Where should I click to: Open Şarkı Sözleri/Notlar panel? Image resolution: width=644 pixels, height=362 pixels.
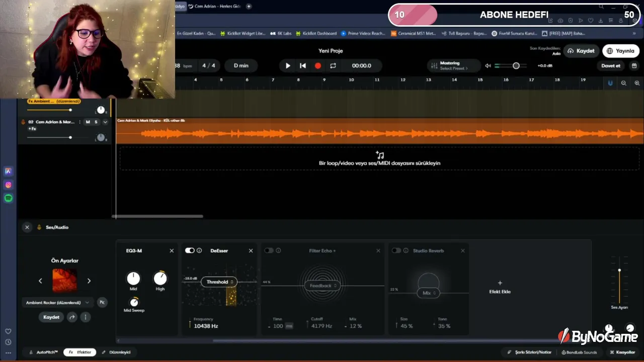[x=529, y=352]
